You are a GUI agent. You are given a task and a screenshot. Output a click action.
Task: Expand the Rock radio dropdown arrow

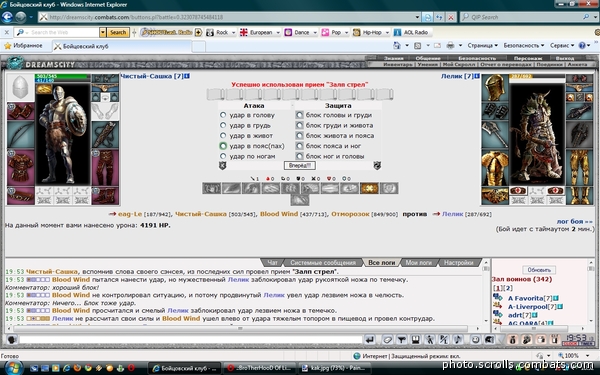(x=233, y=33)
